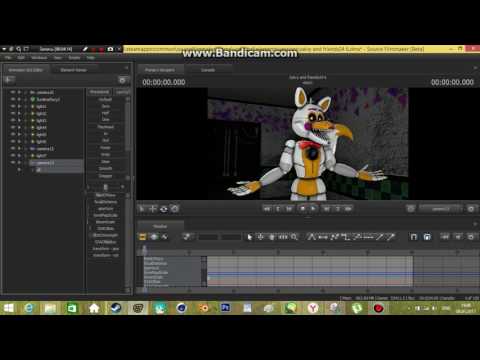Open the Bandicam dropdown arrow menu
This screenshot has width=480, height=360.
click(4, 49)
